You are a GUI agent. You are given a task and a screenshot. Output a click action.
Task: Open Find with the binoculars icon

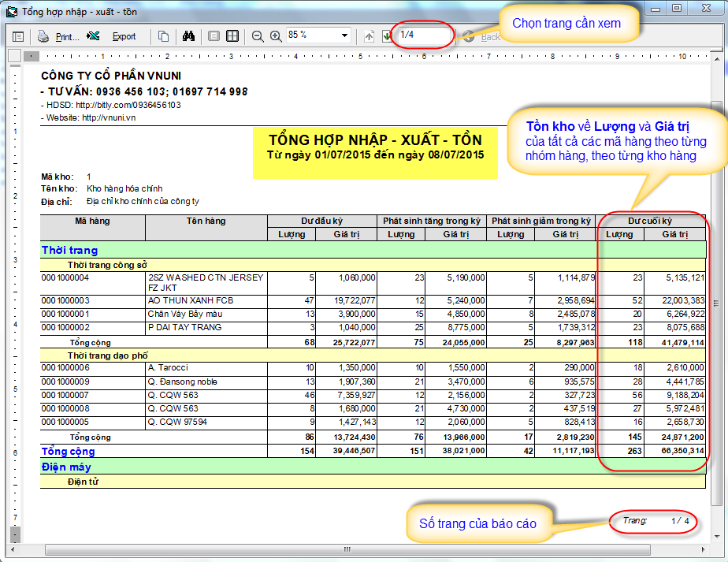click(x=188, y=36)
